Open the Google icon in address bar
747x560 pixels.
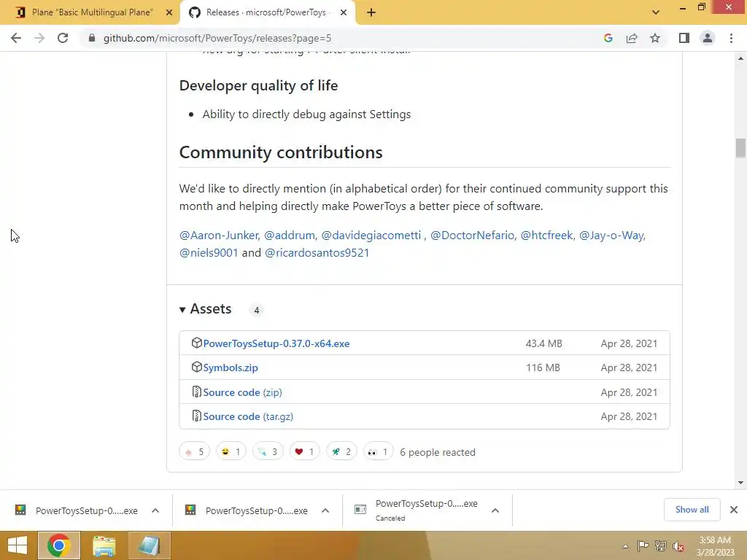coord(608,38)
